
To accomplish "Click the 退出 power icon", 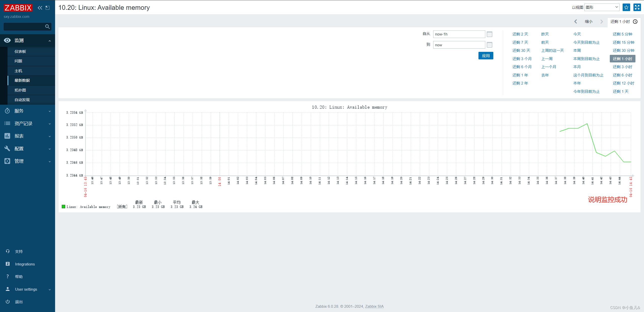I will tap(8, 301).
